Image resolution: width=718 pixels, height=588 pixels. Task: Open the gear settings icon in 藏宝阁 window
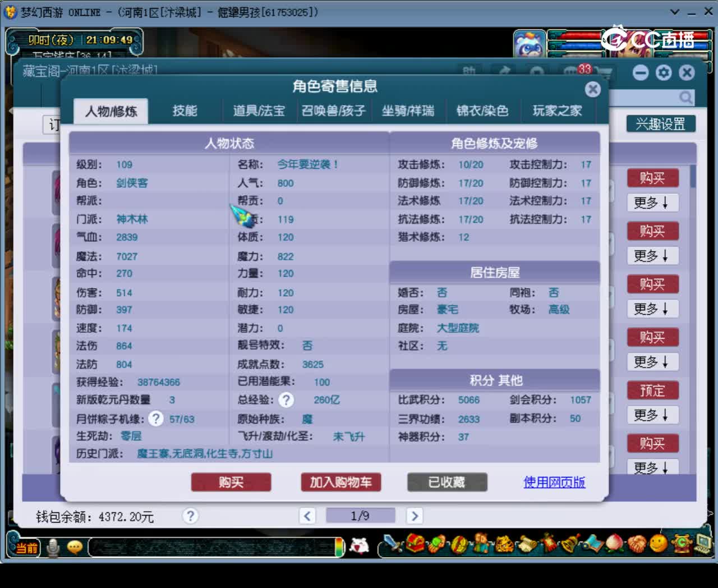pos(664,72)
